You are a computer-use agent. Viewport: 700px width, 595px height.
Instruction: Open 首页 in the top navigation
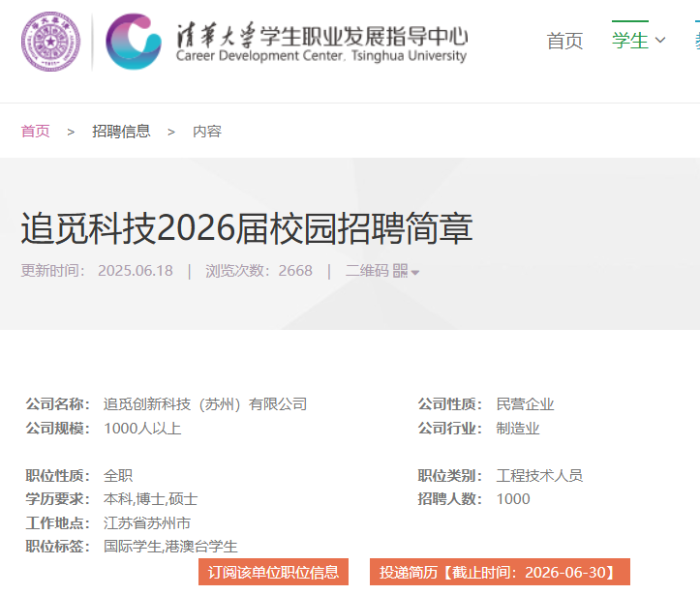565,41
